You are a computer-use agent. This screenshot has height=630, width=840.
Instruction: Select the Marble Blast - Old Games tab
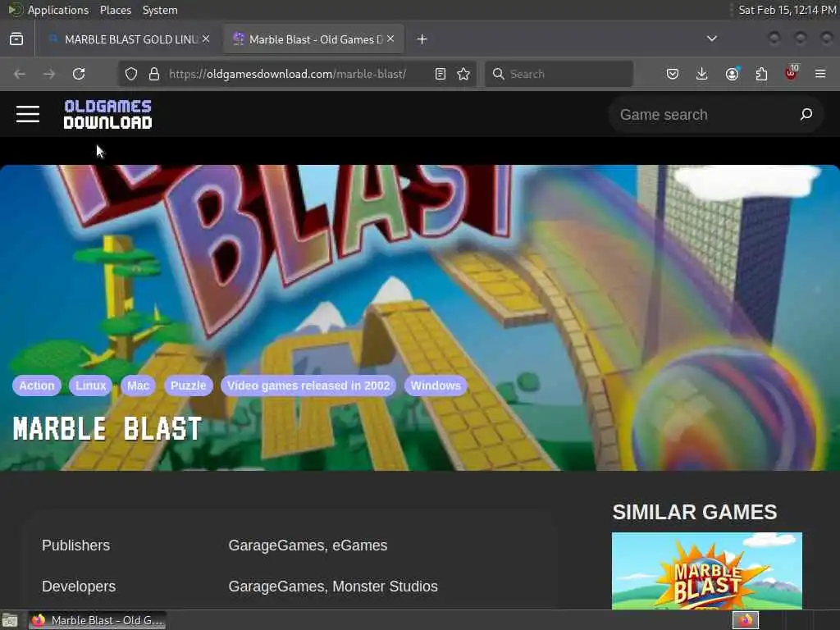pyautogui.click(x=314, y=39)
